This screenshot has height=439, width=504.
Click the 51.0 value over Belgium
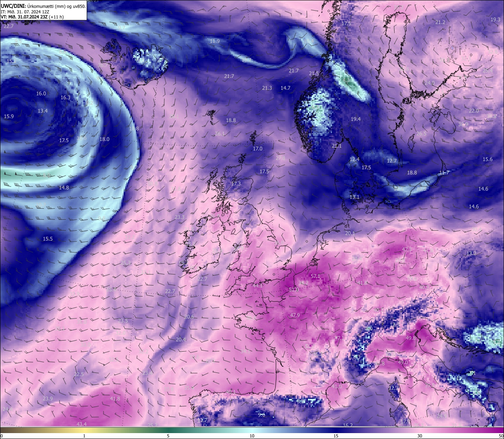tap(294, 289)
